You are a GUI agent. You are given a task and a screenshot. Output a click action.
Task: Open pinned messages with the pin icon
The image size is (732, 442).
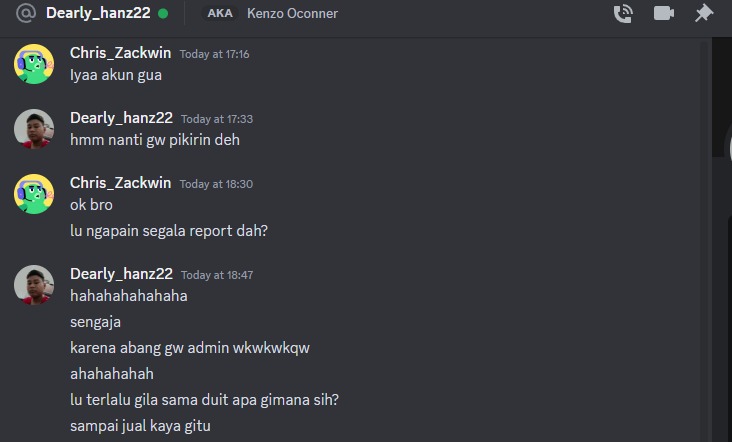(x=704, y=13)
